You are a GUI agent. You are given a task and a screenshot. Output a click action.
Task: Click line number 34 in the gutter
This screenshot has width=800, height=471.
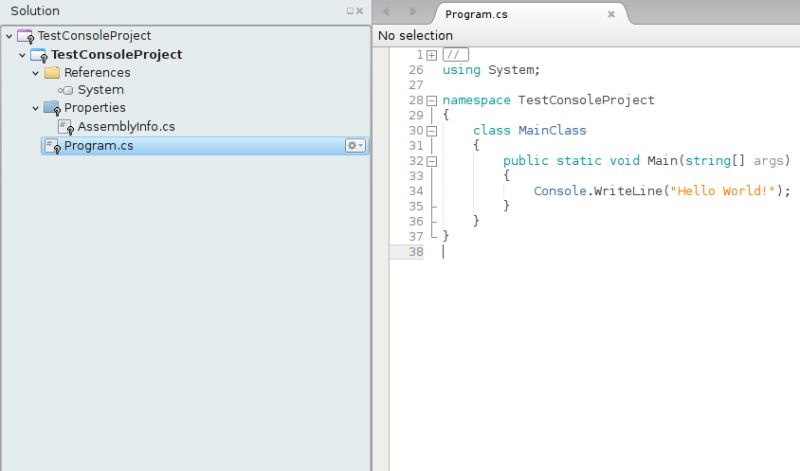[x=416, y=191]
